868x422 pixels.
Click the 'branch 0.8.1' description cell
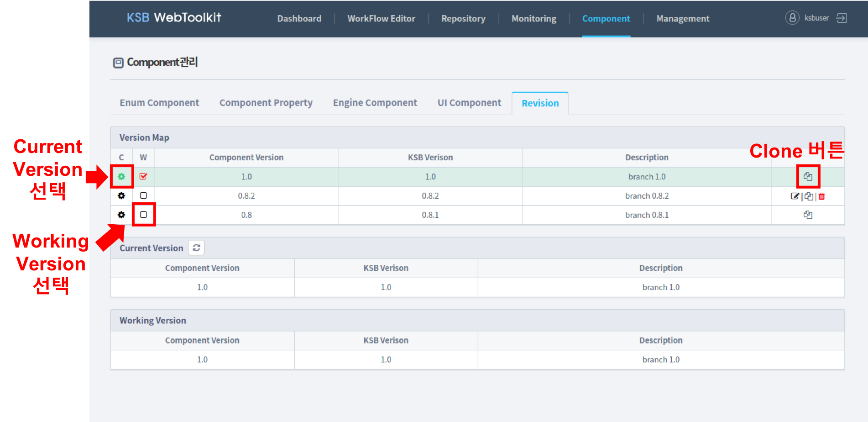(x=647, y=215)
